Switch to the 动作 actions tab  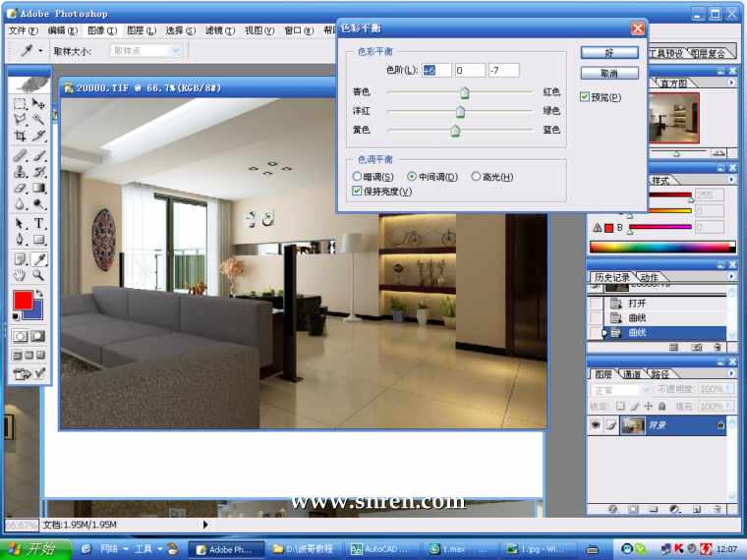tap(649, 277)
